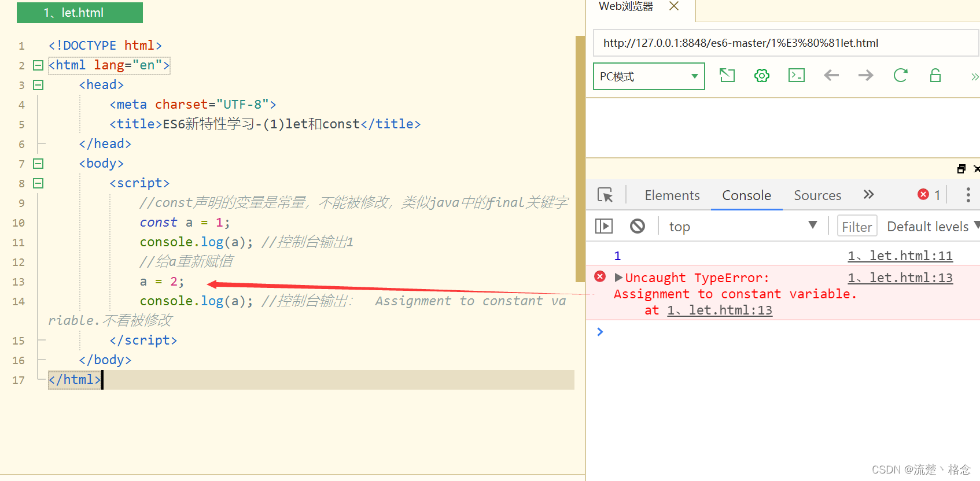
Task: Click line number 10 in the gutter
Action: [x=19, y=223]
